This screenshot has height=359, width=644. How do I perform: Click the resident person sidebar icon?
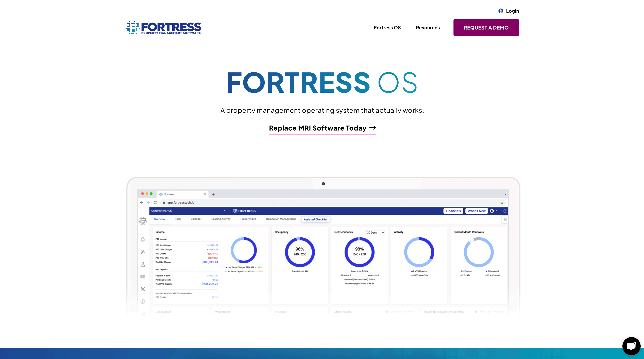(x=143, y=264)
